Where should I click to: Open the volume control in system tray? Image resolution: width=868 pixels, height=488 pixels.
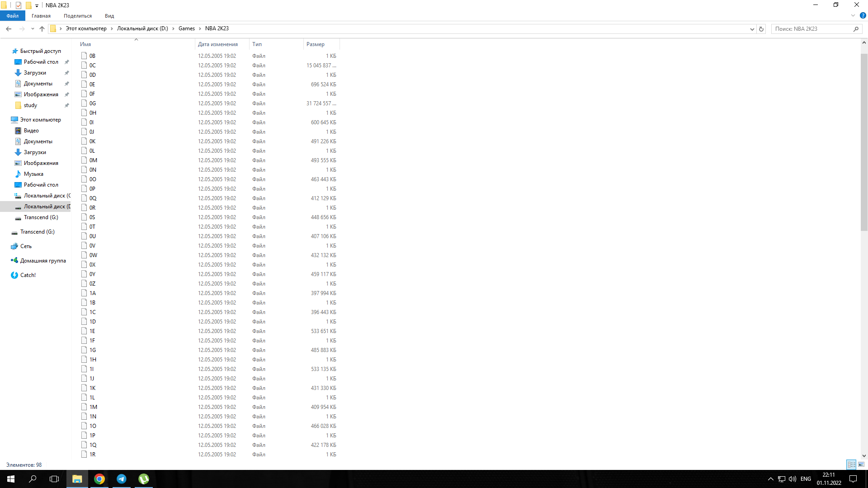(793, 479)
